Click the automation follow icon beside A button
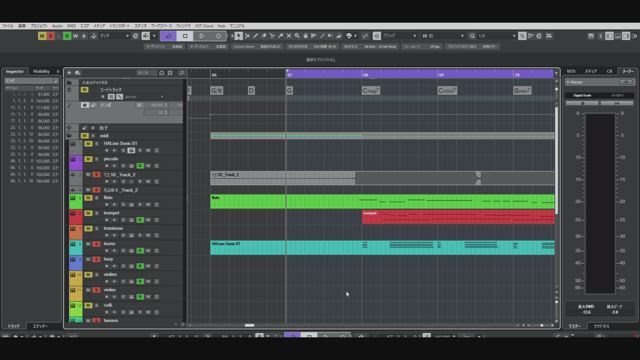The image size is (640, 360). (x=93, y=36)
